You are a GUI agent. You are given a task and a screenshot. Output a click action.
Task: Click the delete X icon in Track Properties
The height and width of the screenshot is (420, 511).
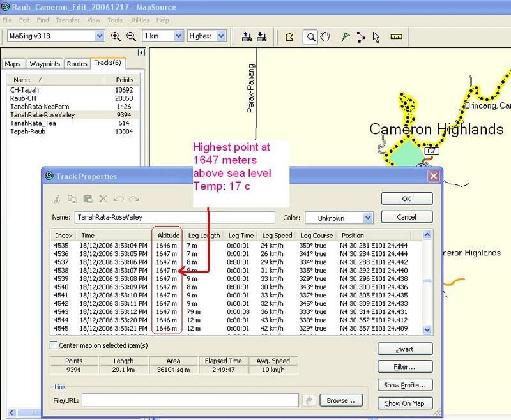click(x=103, y=199)
